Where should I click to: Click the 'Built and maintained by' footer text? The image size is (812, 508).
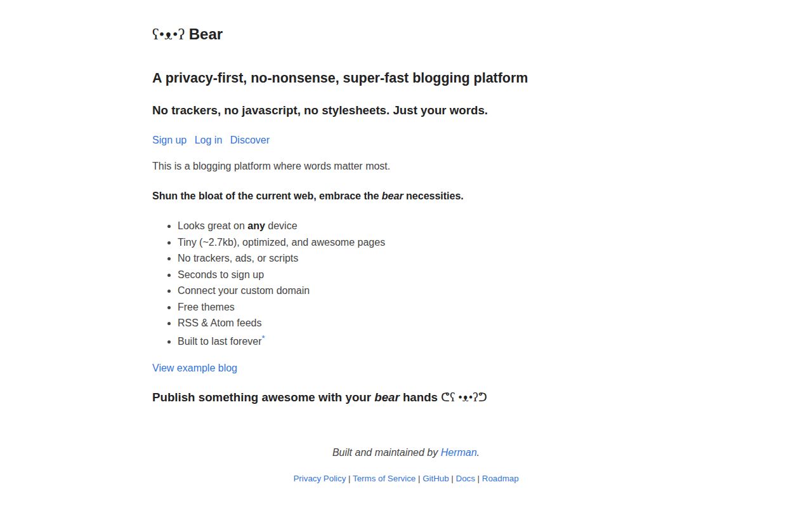coord(384,452)
